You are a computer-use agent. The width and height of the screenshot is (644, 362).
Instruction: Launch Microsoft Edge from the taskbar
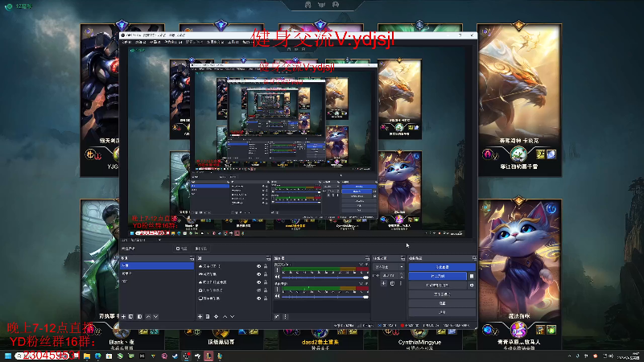click(x=97, y=356)
